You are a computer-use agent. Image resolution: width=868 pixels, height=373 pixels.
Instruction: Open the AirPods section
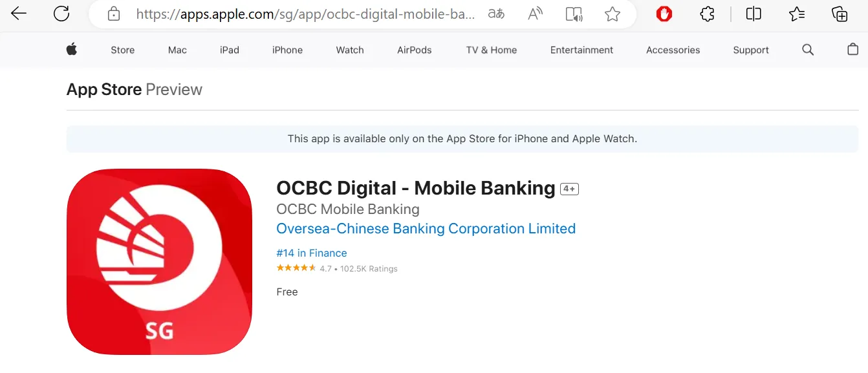pos(414,50)
